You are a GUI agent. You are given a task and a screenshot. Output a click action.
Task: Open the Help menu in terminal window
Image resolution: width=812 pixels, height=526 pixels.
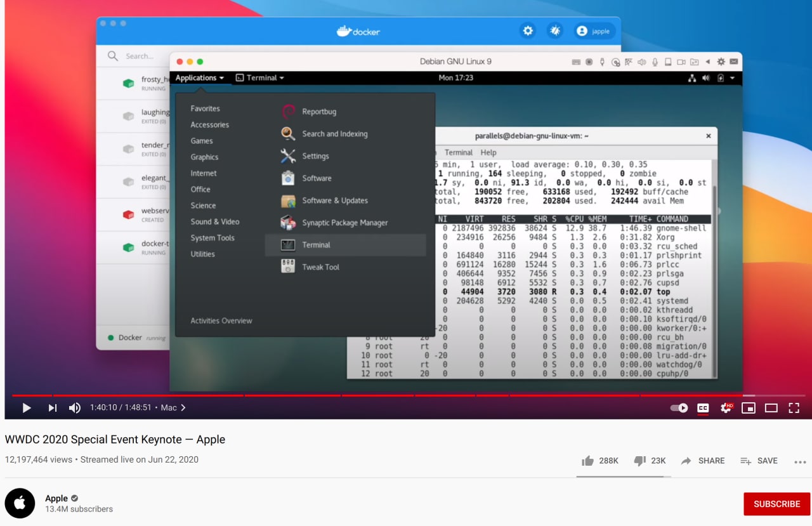point(488,152)
